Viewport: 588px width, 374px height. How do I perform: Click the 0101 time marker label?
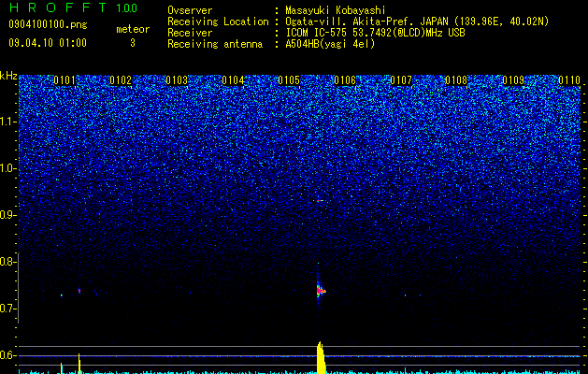65,80
